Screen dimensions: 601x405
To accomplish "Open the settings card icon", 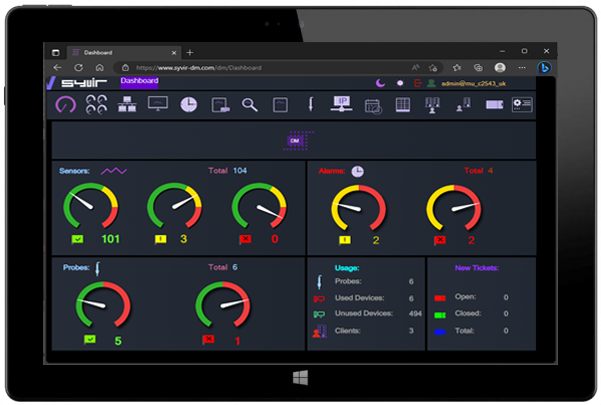I will click(x=522, y=105).
